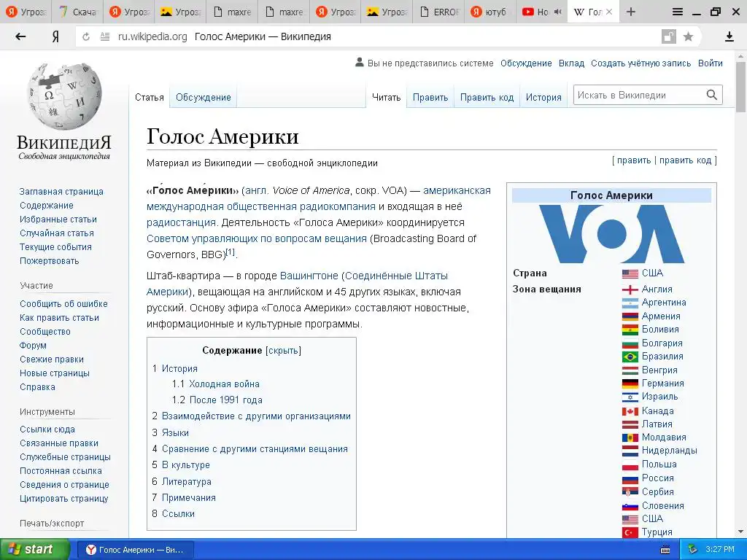Open the Wikipedia globe logo

click(x=64, y=97)
